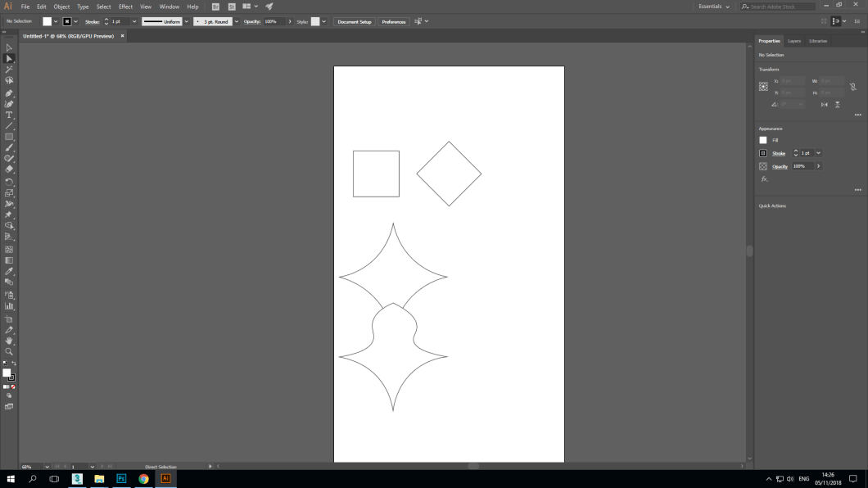Switch to the Layers tab
868x488 pixels.
[794, 41]
